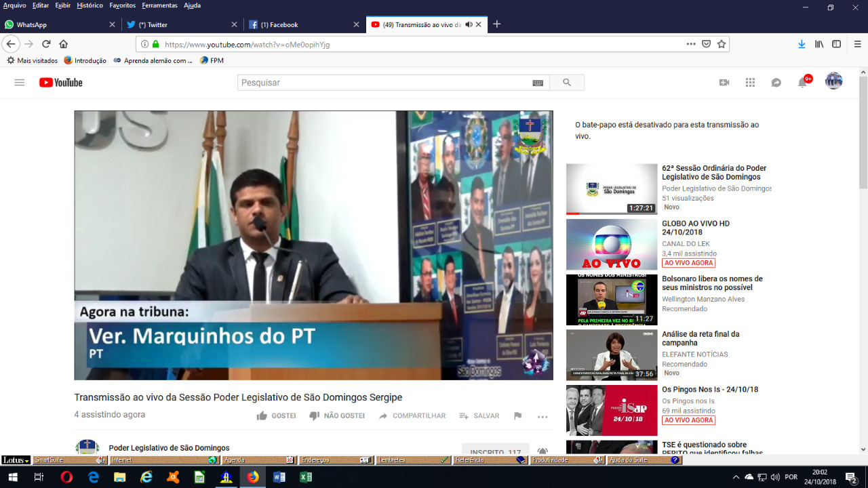Open the YouTube apps grid
The image size is (868, 488).
(750, 83)
